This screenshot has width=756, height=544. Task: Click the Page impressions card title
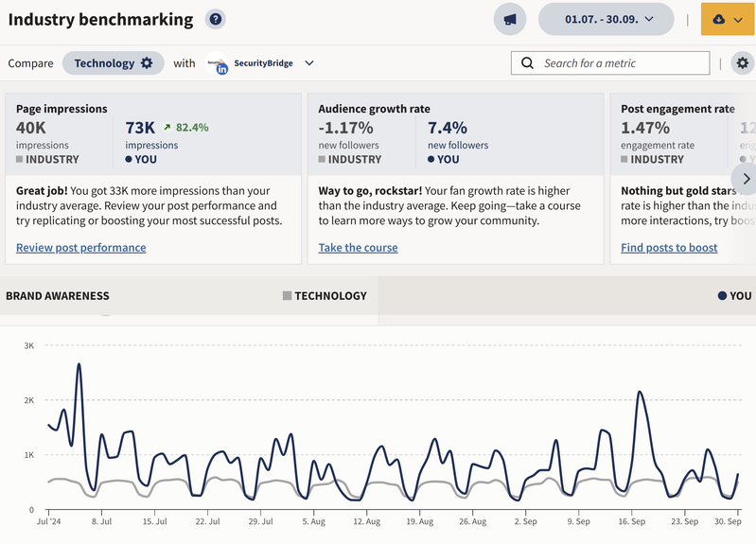click(62, 109)
